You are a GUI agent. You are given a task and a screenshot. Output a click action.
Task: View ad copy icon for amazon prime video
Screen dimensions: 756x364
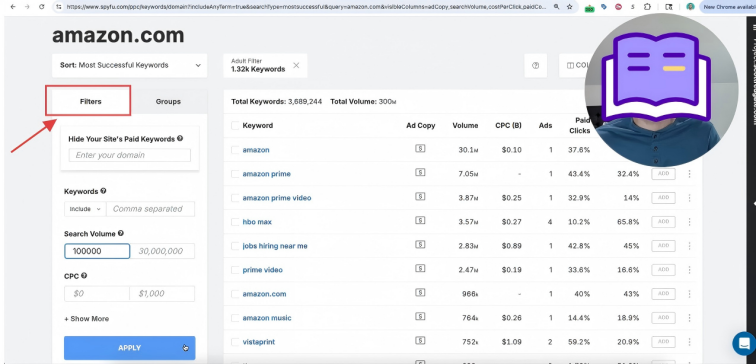tap(420, 197)
